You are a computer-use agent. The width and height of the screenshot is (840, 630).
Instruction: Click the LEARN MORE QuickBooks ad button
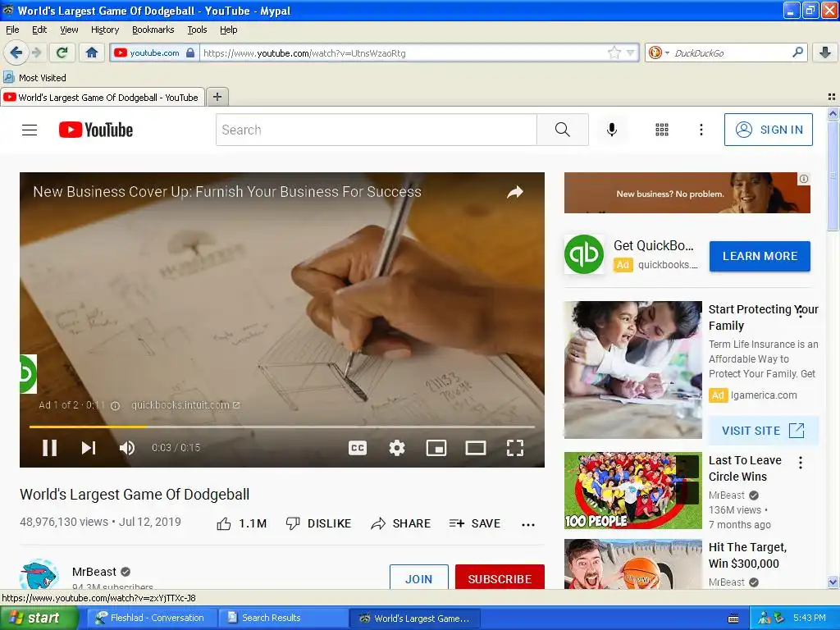[x=760, y=256]
